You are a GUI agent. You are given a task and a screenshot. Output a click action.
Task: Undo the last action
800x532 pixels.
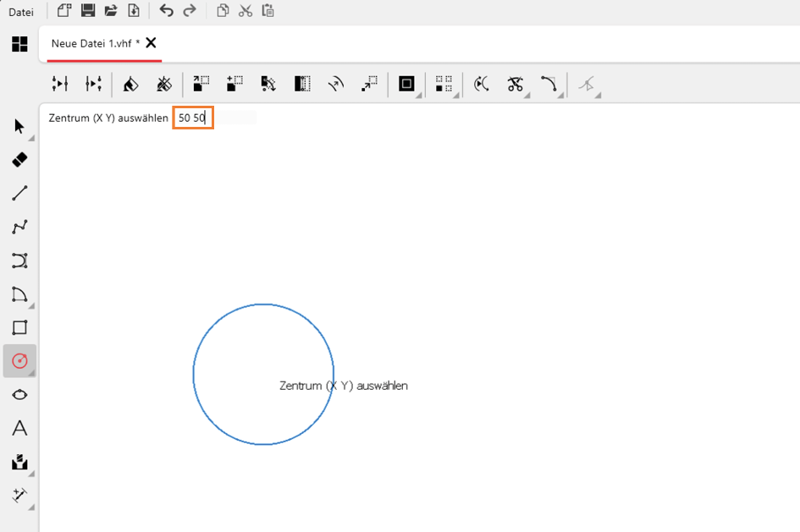[166, 11]
